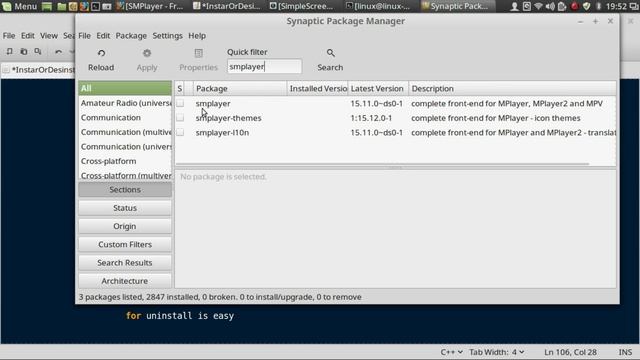This screenshot has height=360, width=640.
Task: Select the smplayer-themes package row
Action: (x=396, y=118)
